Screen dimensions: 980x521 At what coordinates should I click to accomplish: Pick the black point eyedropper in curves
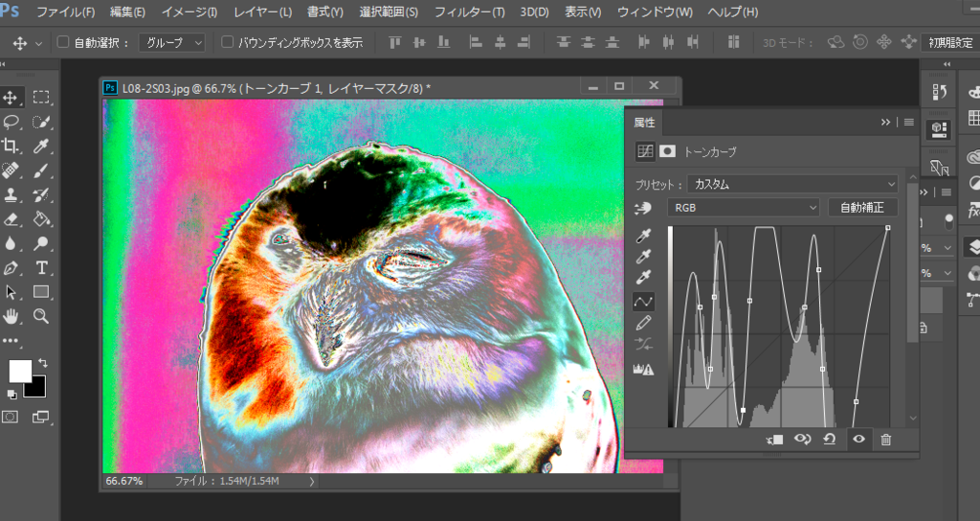coord(643,236)
